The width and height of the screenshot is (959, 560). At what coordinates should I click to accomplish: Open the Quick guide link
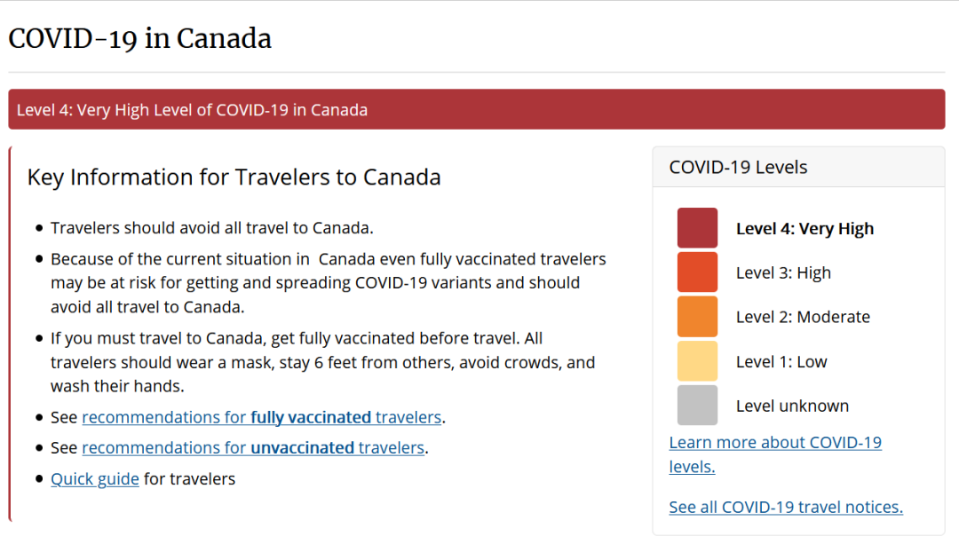pos(95,479)
